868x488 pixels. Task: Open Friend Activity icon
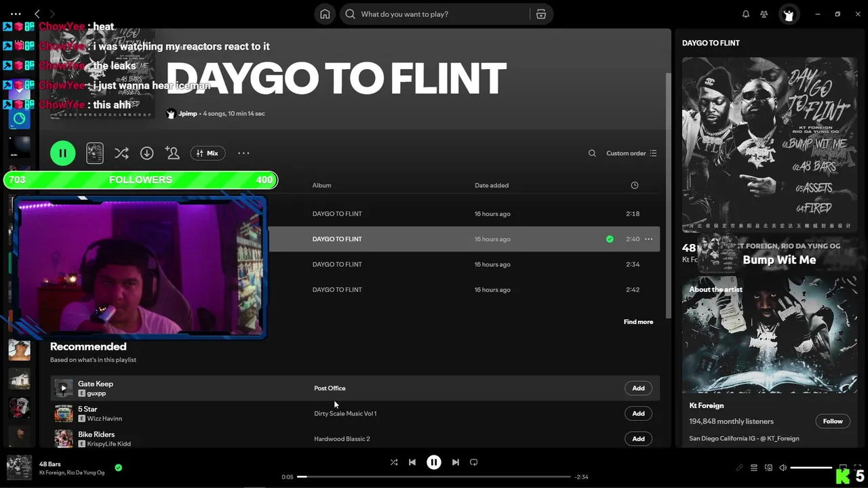click(x=764, y=14)
